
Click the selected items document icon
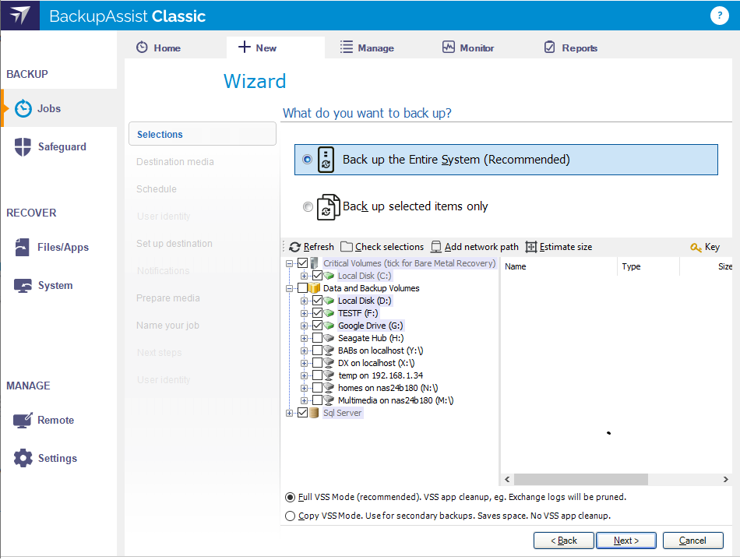point(328,206)
